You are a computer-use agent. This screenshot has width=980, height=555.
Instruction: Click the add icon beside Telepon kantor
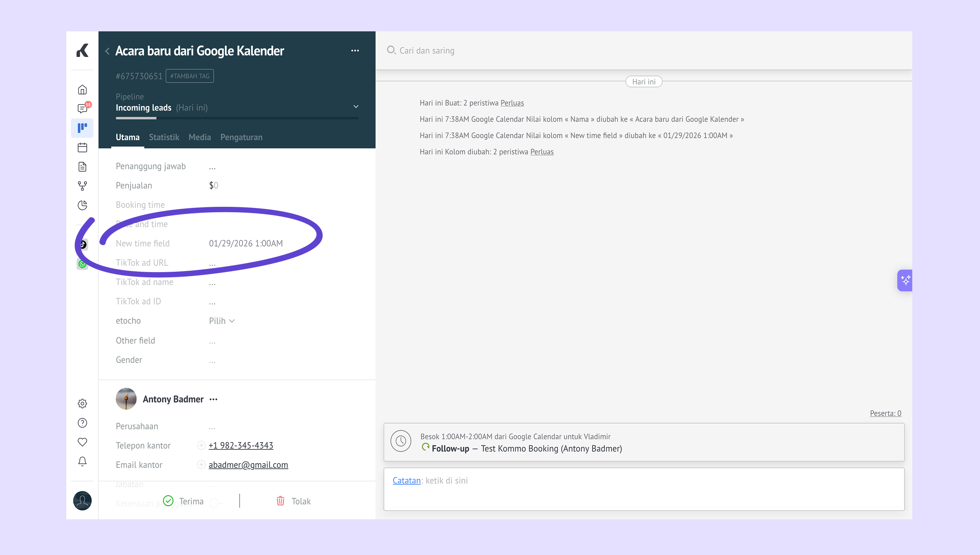[201, 445]
